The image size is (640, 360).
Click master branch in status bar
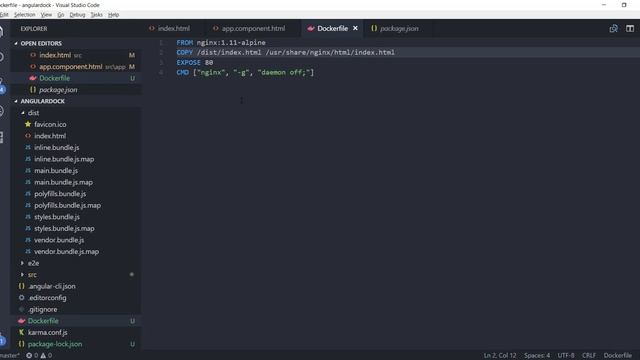(9, 356)
